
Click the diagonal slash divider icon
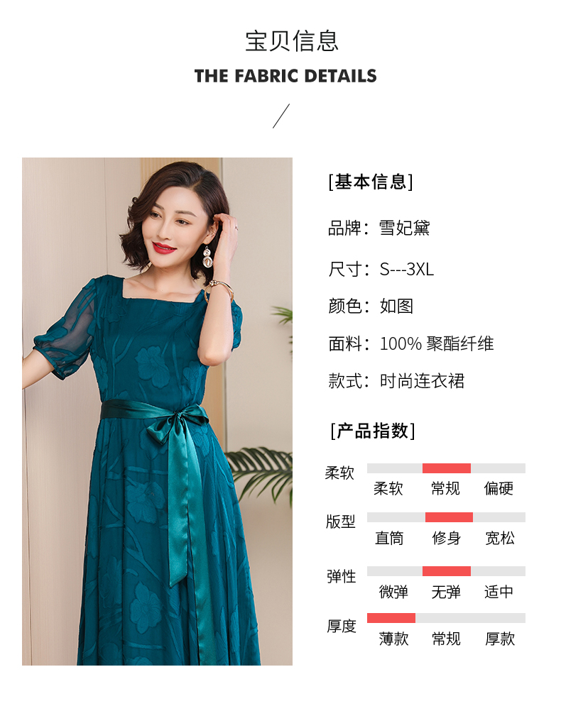click(x=281, y=116)
